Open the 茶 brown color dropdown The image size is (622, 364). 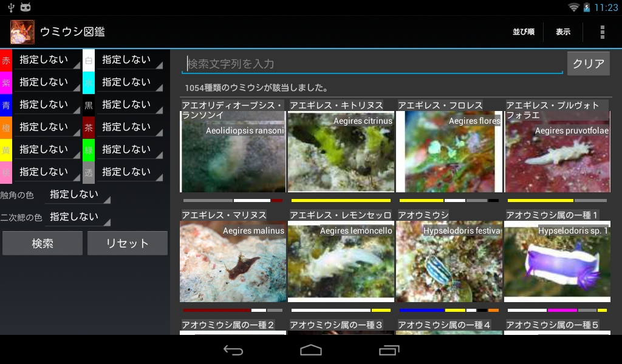pyautogui.click(x=130, y=127)
